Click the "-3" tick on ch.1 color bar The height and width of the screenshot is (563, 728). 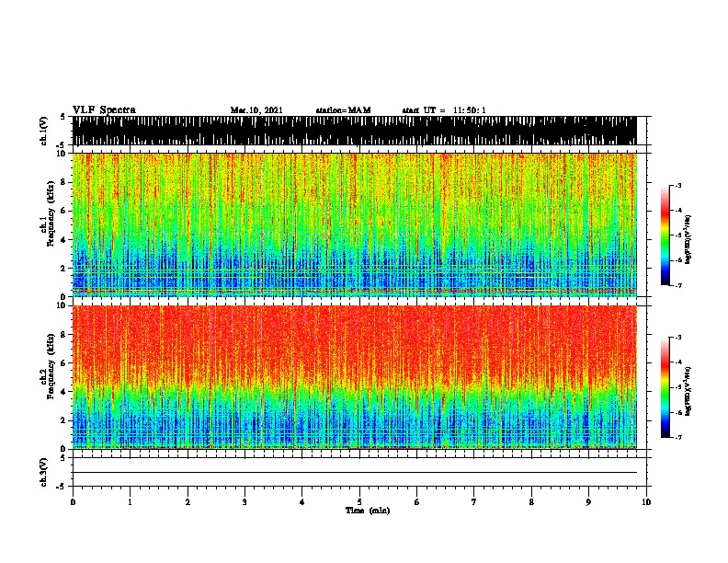(x=678, y=185)
